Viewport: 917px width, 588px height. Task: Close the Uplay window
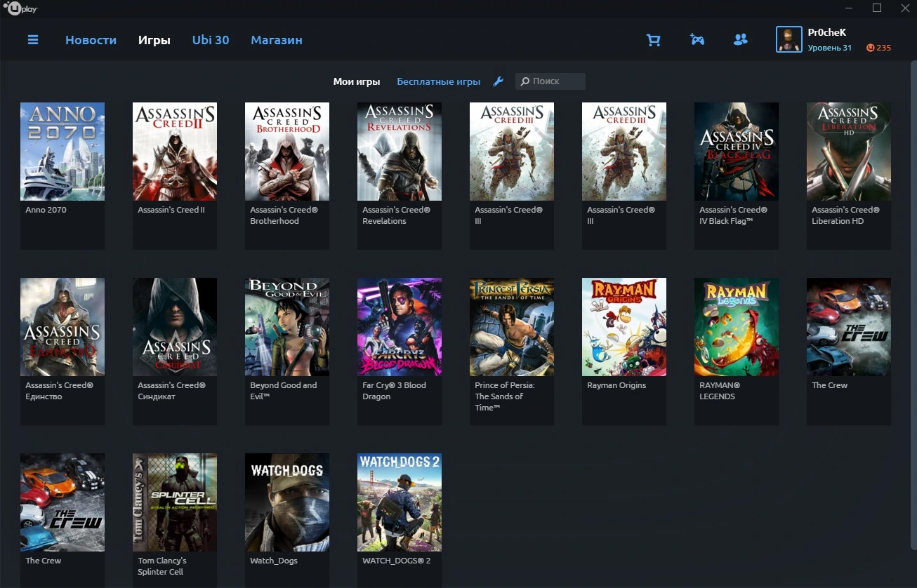point(905,8)
